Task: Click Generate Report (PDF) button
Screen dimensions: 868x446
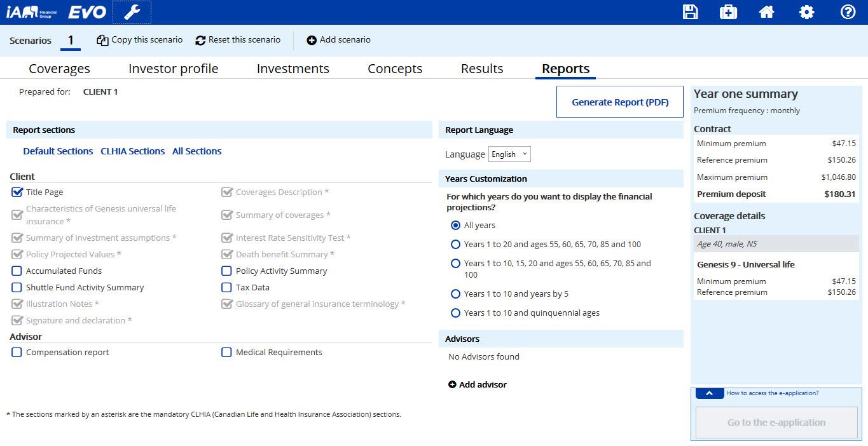Action: (x=619, y=102)
